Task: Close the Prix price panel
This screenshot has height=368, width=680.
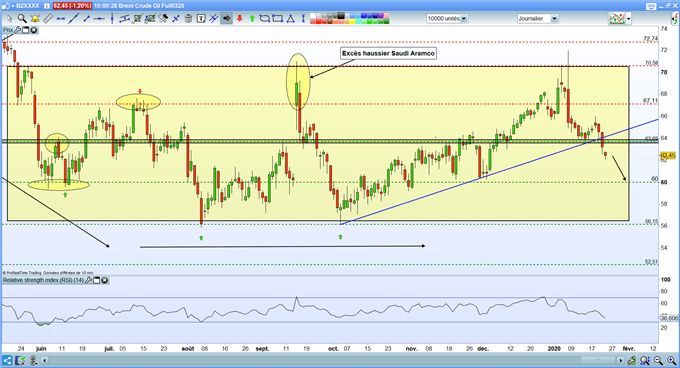Action: pyautogui.click(x=33, y=30)
